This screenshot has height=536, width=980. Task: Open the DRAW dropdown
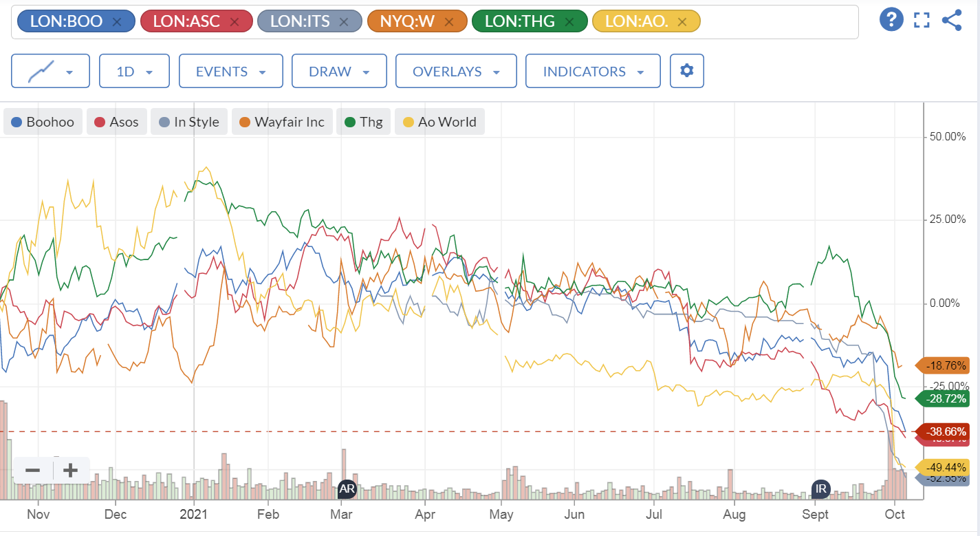(x=339, y=71)
